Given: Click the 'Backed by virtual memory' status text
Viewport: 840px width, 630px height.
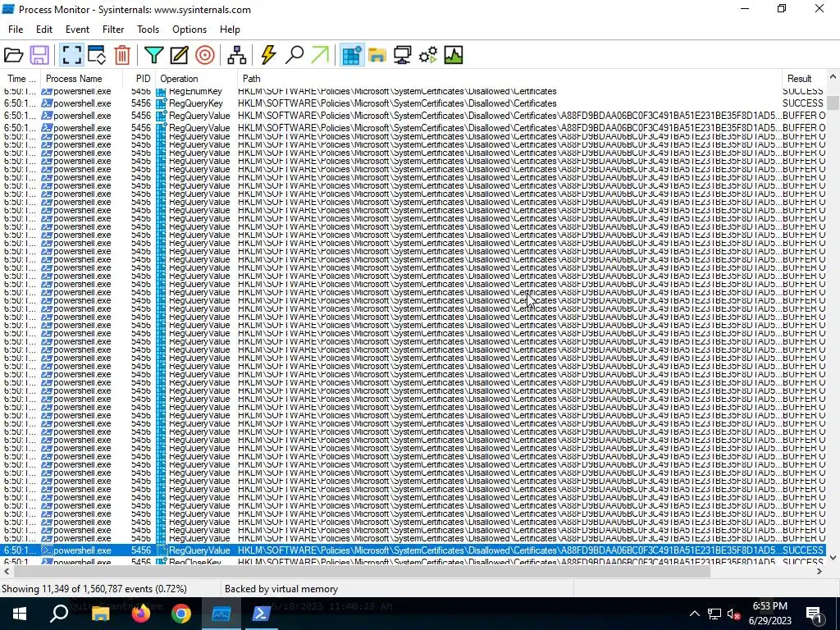Looking at the screenshot, I should coord(281,589).
